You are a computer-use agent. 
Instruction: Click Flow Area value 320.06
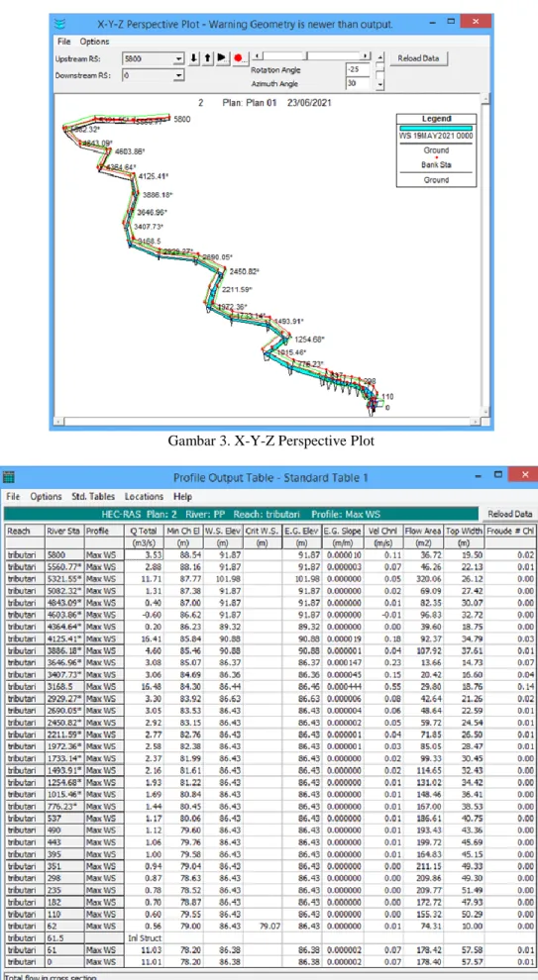[422, 579]
